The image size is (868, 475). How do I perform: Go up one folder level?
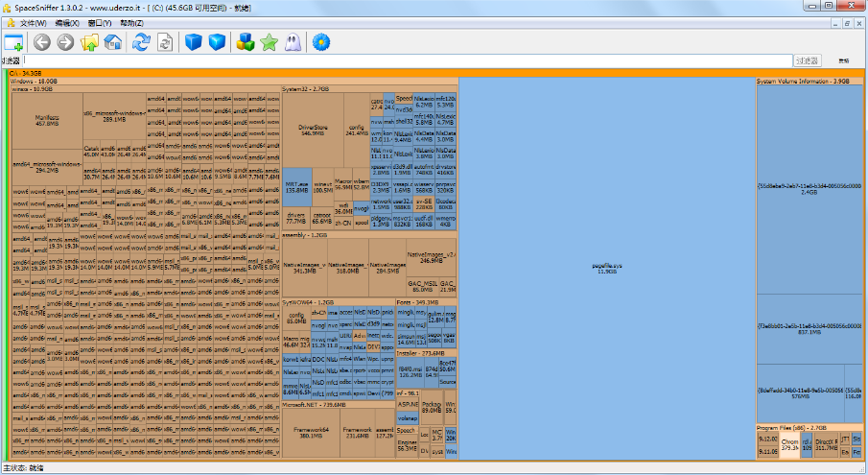tap(90, 42)
